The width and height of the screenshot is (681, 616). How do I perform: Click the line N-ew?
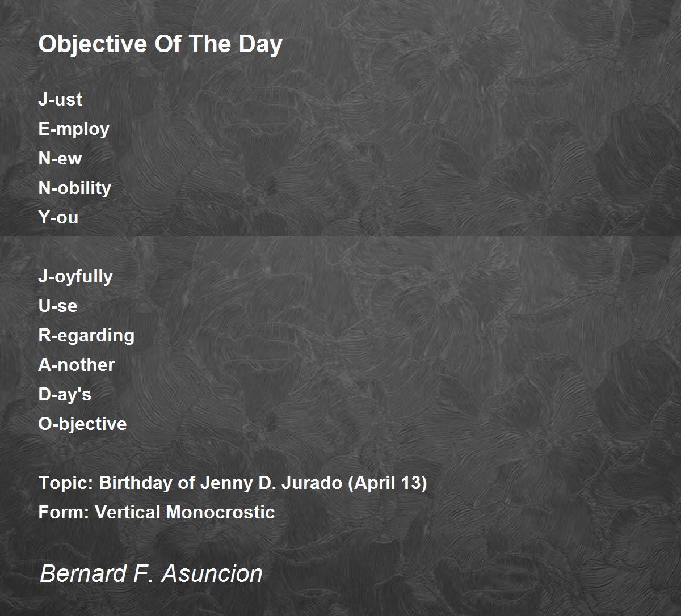[x=60, y=158]
